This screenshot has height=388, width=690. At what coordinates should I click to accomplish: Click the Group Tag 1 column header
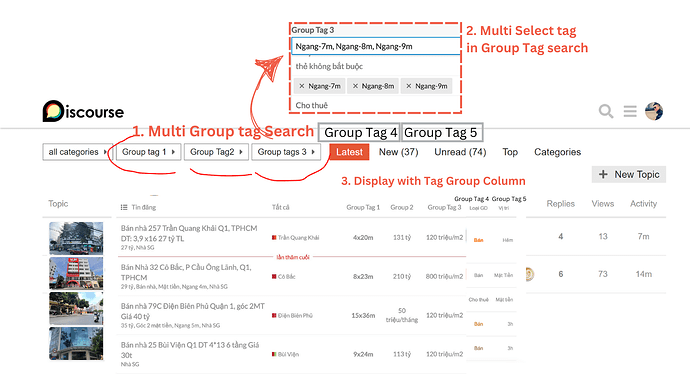click(x=363, y=207)
